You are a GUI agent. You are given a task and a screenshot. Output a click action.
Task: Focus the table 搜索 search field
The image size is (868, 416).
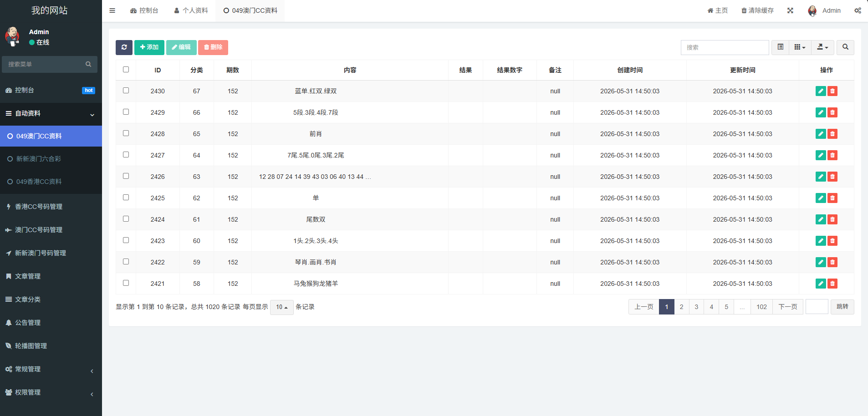[x=725, y=47]
